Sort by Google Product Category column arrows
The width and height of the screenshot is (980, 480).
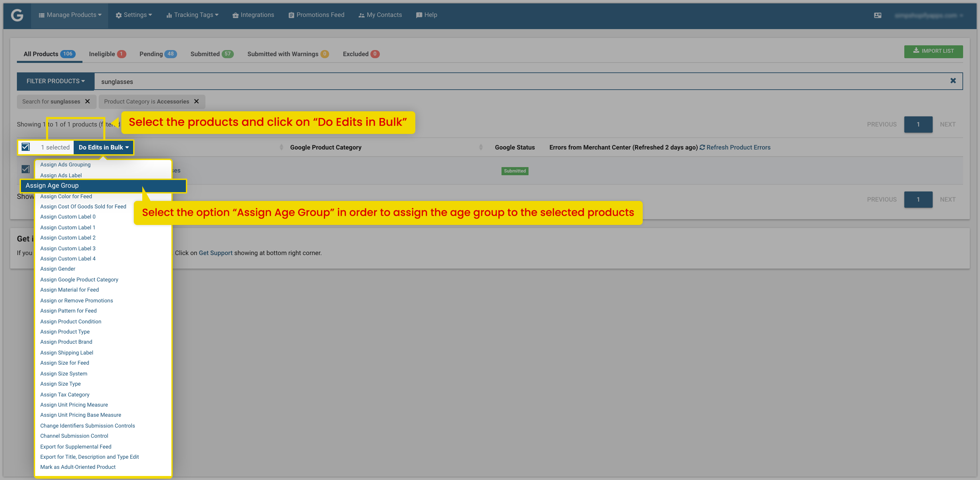281,147
